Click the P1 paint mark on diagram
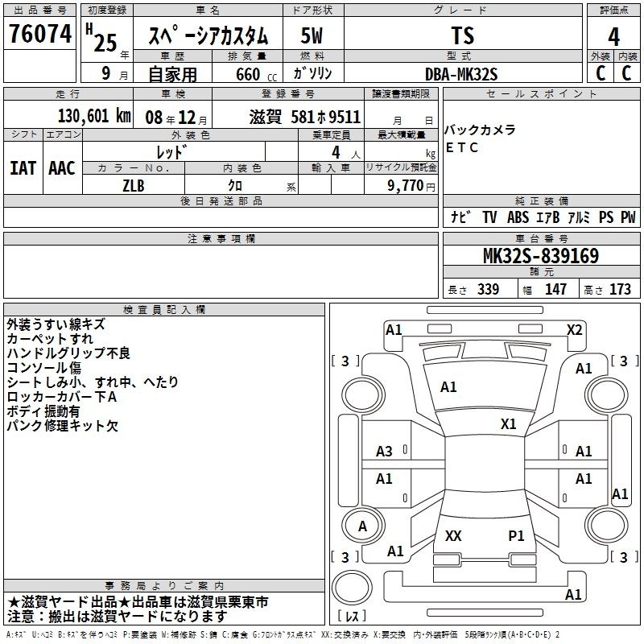Screen dimensions: 644x644 click(x=516, y=535)
